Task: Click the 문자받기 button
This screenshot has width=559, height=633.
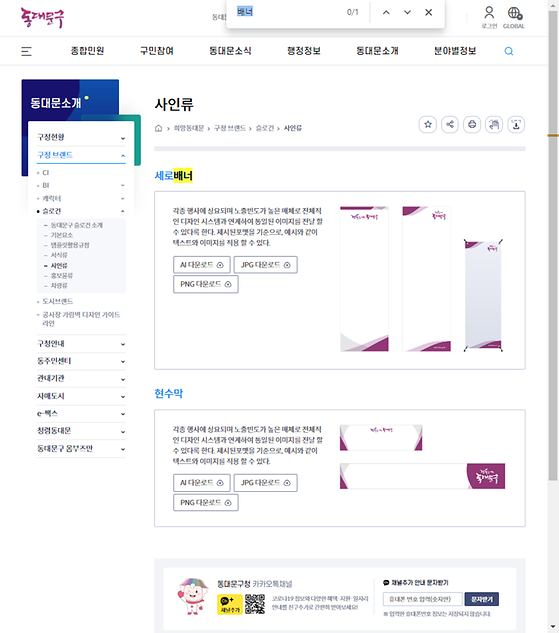Action: (482, 599)
